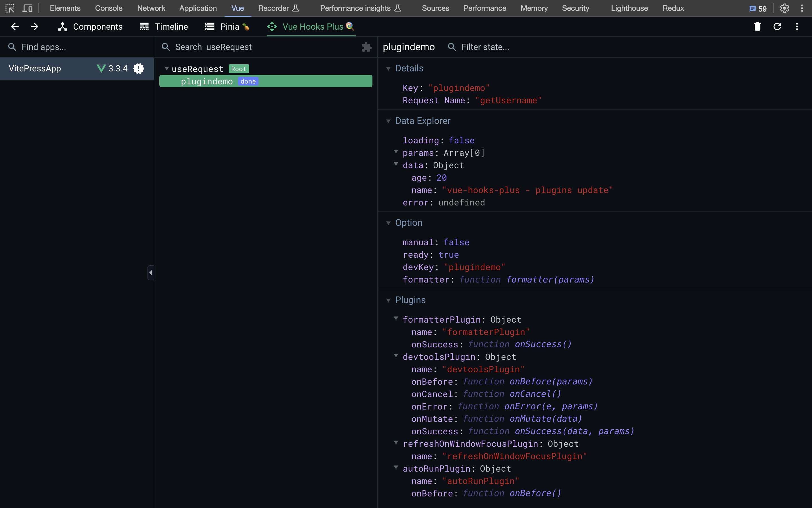Open the Application panel
This screenshot has width=812, height=508.
pyautogui.click(x=198, y=8)
